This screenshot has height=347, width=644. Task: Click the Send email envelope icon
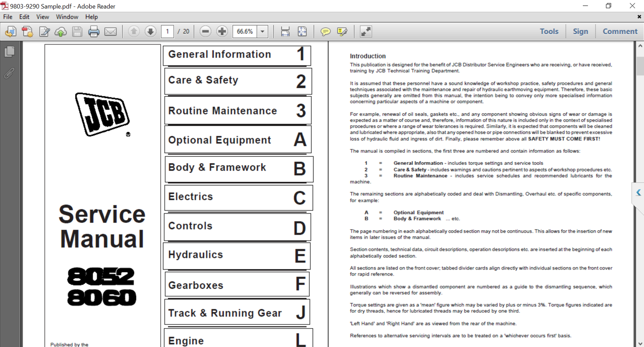111,31
